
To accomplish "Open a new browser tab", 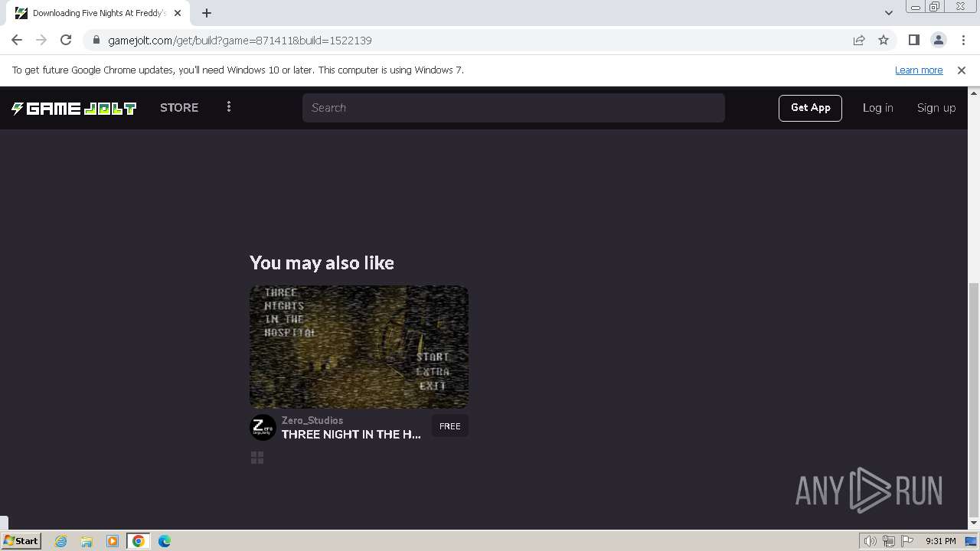I will (x=207, y=13).
